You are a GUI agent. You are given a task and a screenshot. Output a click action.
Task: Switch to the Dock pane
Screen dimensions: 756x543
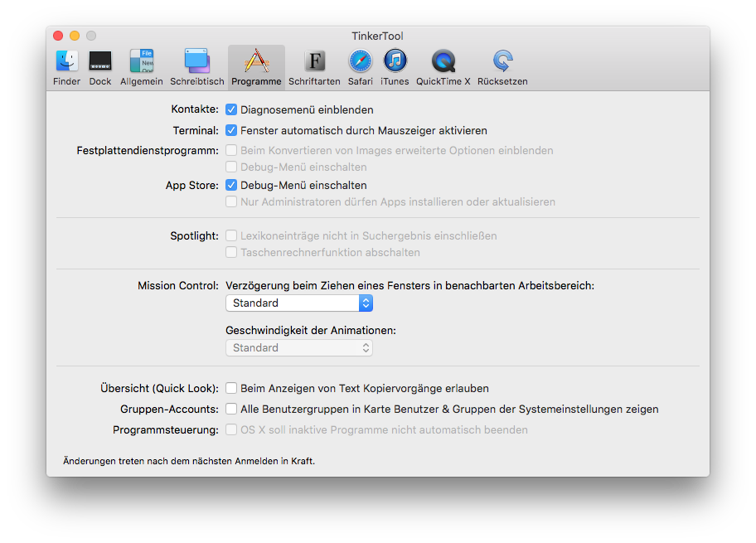pyautogui.click(x=100, y=67)
